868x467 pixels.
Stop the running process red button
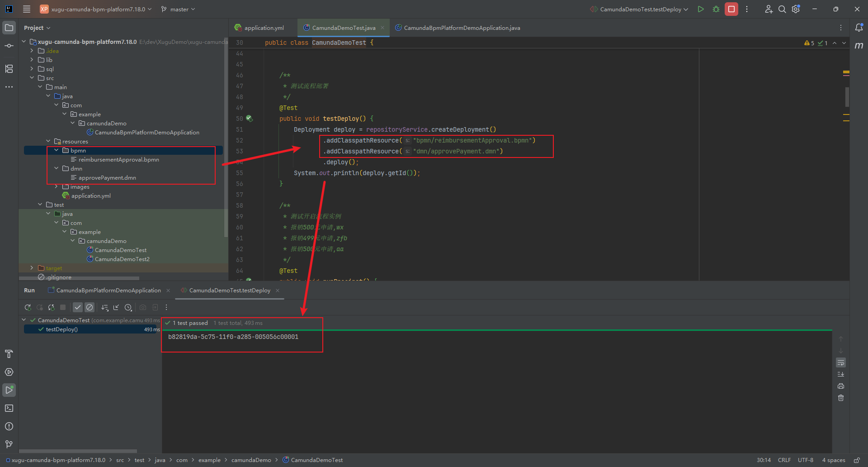click(x=731, y=9)
